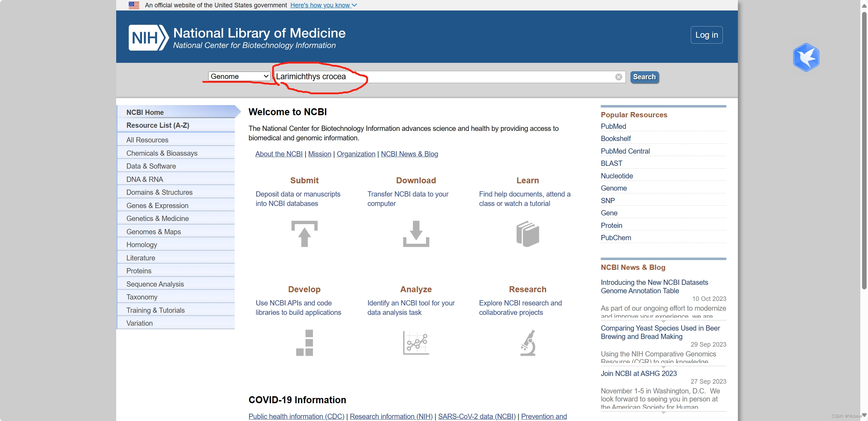Click the NIH logo

pos(149,38)
